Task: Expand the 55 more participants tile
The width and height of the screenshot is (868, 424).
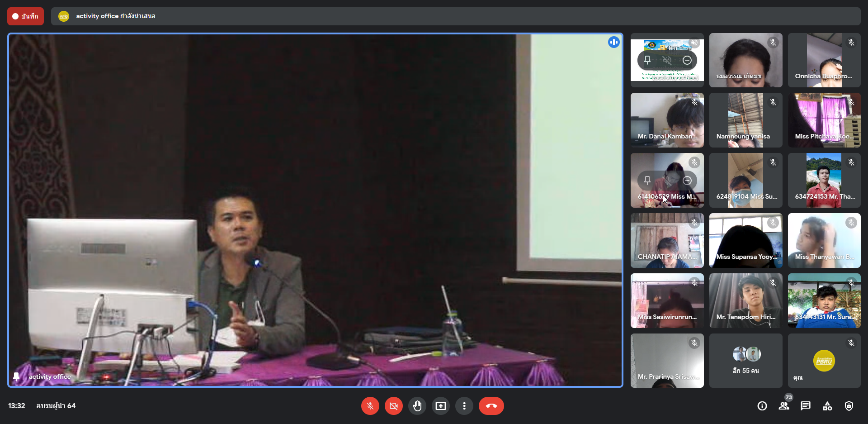Action: 745,361
